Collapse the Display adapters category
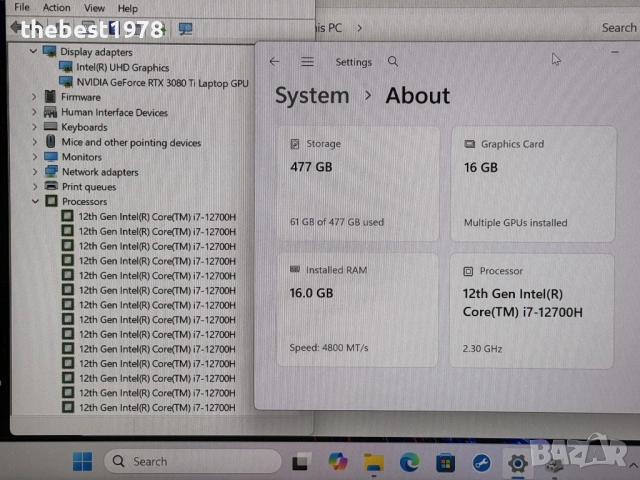The image size is (640, 480). pos(34,51)
